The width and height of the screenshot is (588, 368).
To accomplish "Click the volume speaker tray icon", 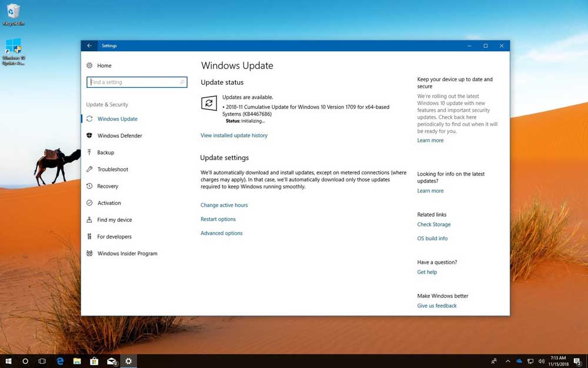I will (542, 362).
